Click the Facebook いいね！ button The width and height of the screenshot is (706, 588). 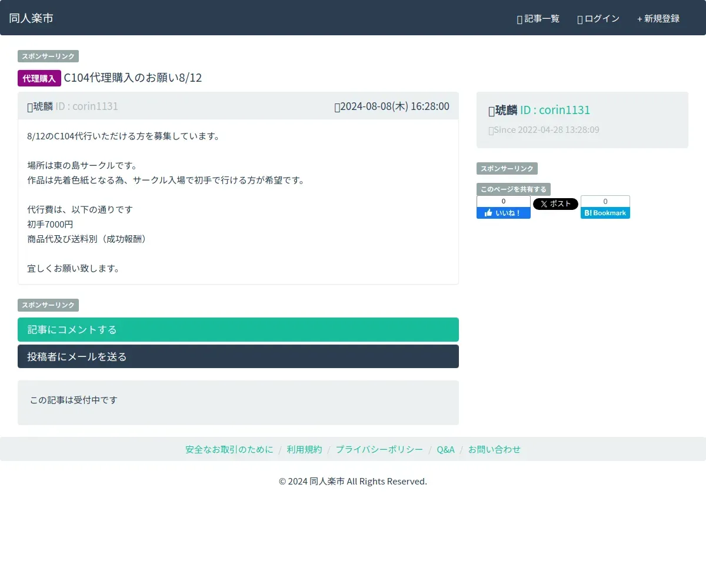[504, 213]
